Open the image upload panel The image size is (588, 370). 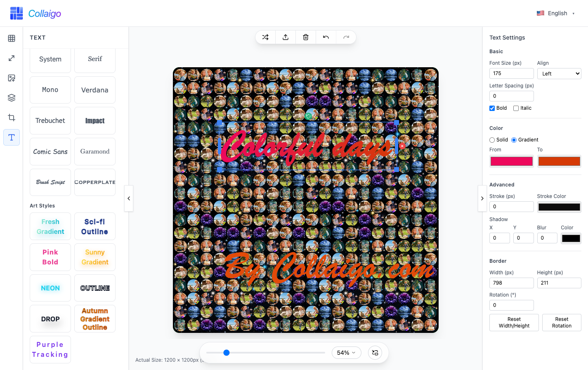[x=11, y=78]
